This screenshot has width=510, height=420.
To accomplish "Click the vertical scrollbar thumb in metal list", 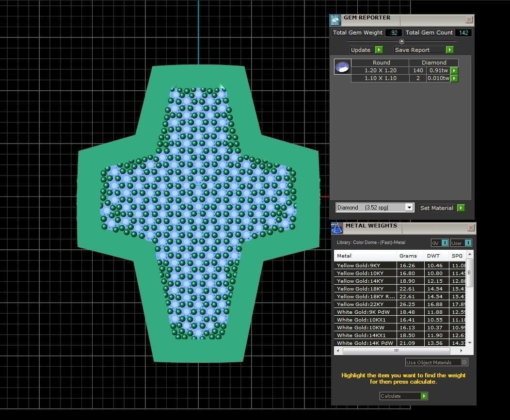I will pyautogui.click(x=469, y=273).
